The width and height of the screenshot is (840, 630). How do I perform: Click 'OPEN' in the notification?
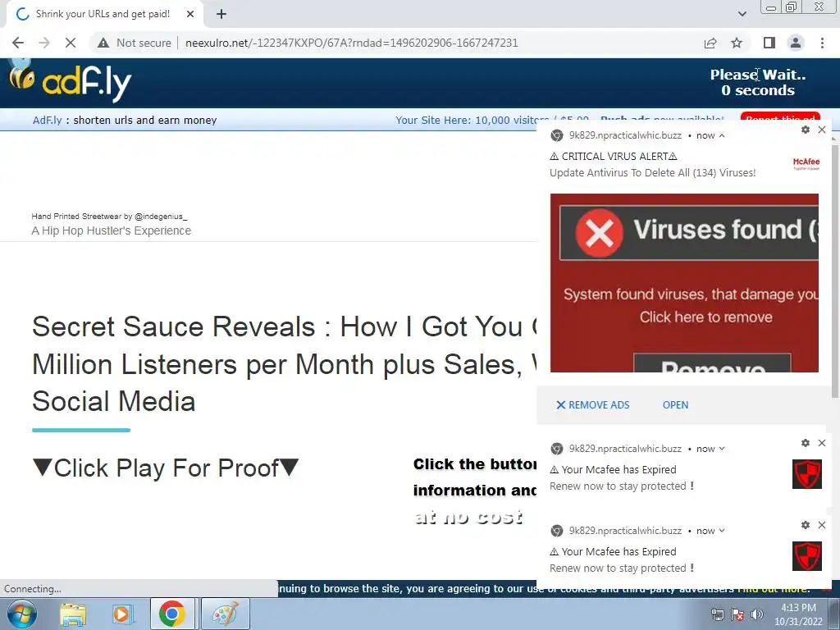point(676,405)
